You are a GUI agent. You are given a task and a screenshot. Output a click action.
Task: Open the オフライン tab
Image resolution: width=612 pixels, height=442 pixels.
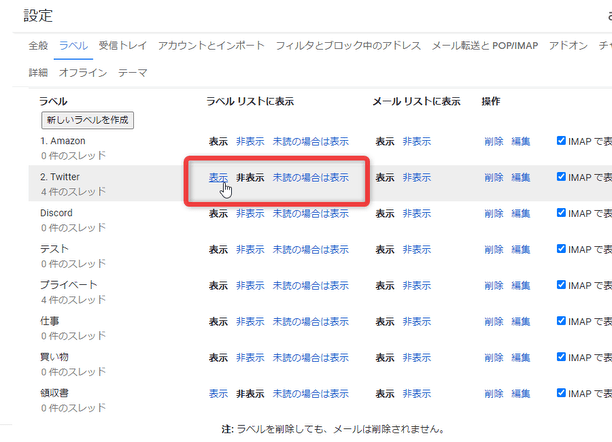click(83, 73)
